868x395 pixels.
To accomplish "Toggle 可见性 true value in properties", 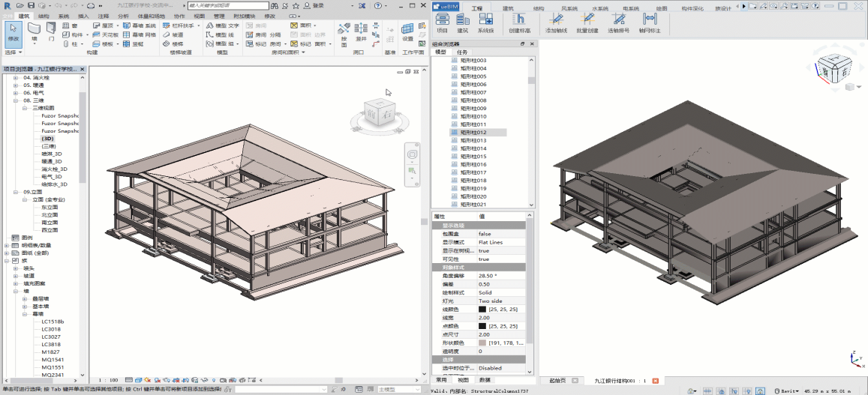I will pyautogui.click(x=484, y=259).
